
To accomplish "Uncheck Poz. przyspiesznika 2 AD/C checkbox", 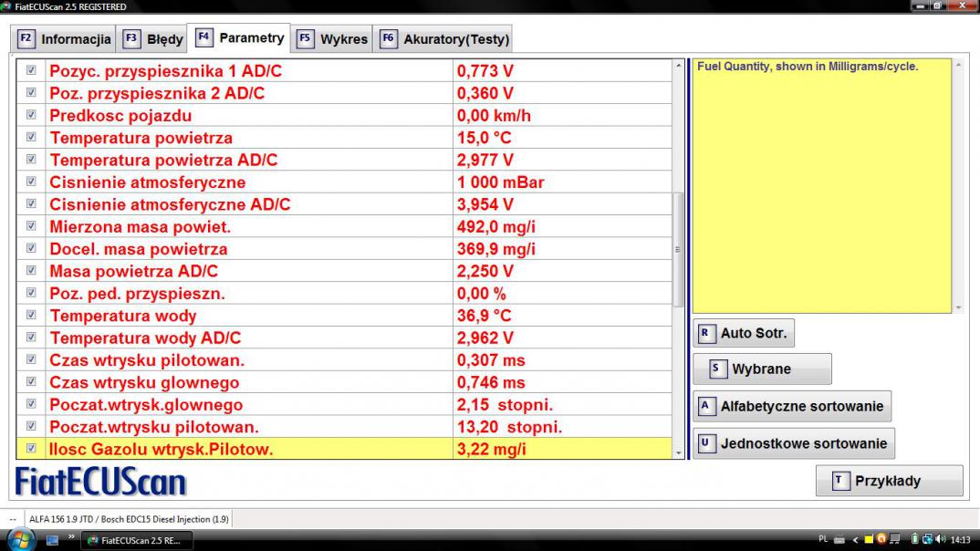I will [x=31, y=92].
